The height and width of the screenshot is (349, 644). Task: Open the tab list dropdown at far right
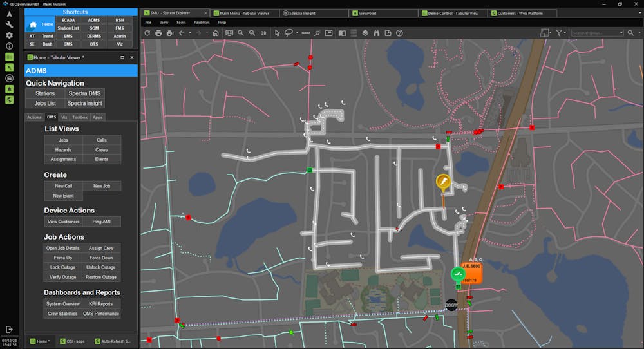pyautogui.click(x=640, y=13)
